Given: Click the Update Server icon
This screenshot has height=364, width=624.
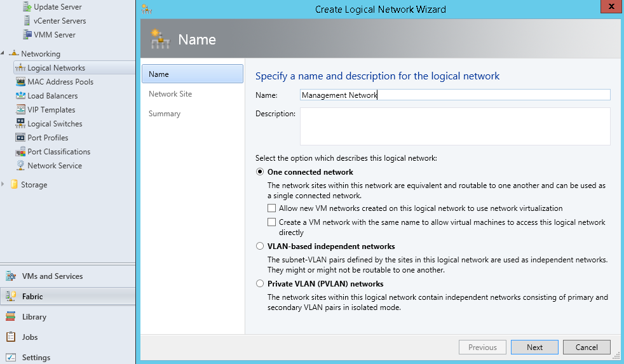Looking at the screenshot, I should tap(27, 6).
